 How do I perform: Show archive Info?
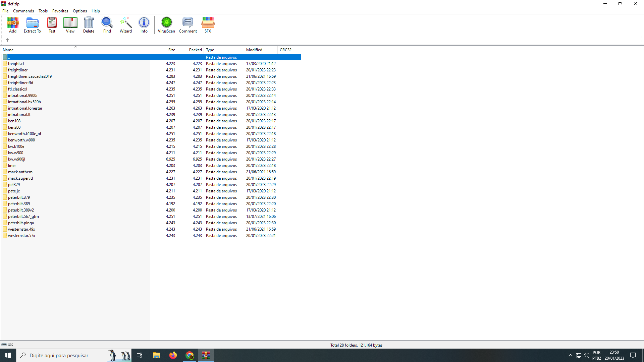[x=144, y=24]
